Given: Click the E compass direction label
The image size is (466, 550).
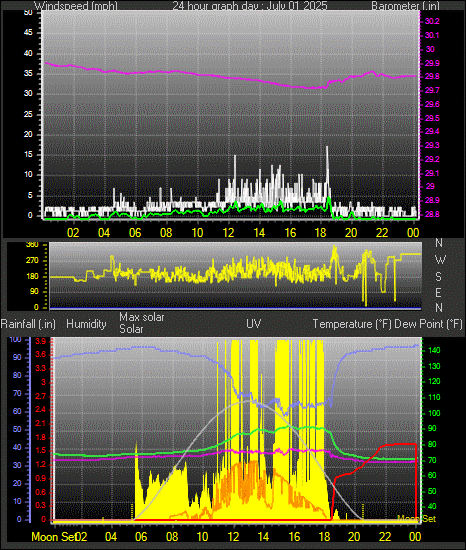Looking at the screenshot, I should (439, 292).
